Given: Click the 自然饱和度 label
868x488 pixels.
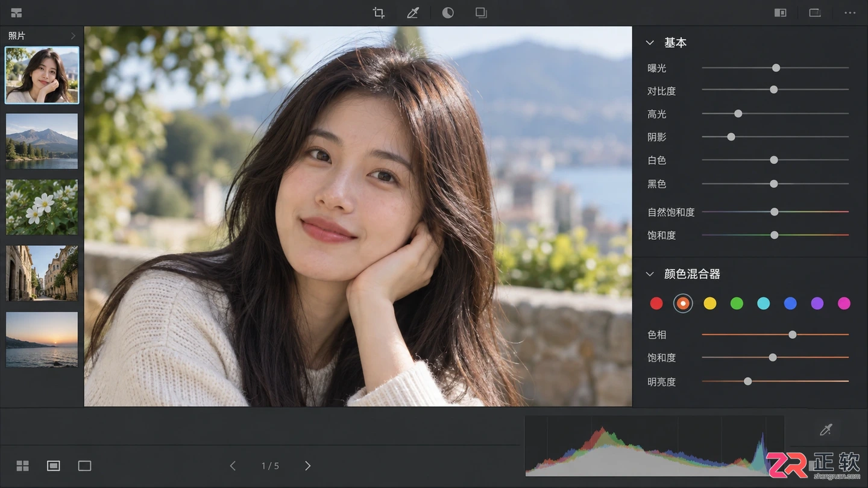Looking at the screenshot, I should [671, 212].
